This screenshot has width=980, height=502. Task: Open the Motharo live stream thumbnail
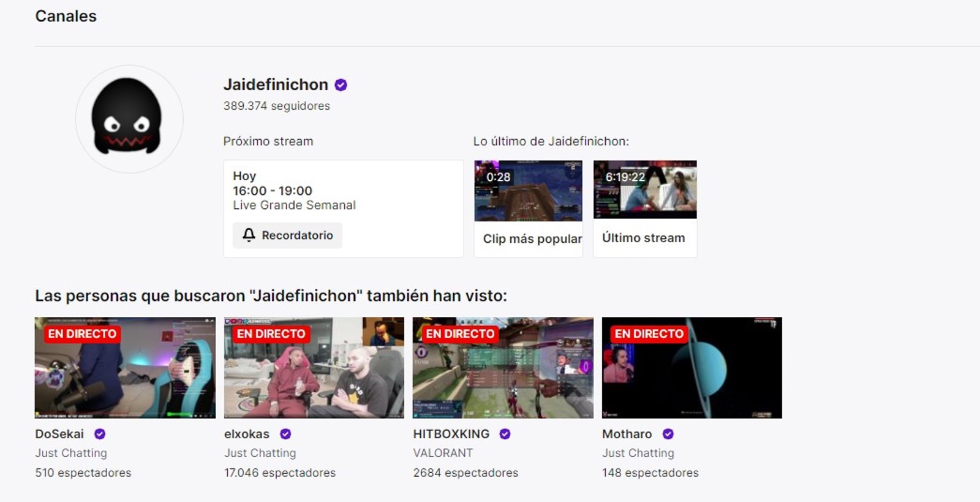(x=692, y=368)
